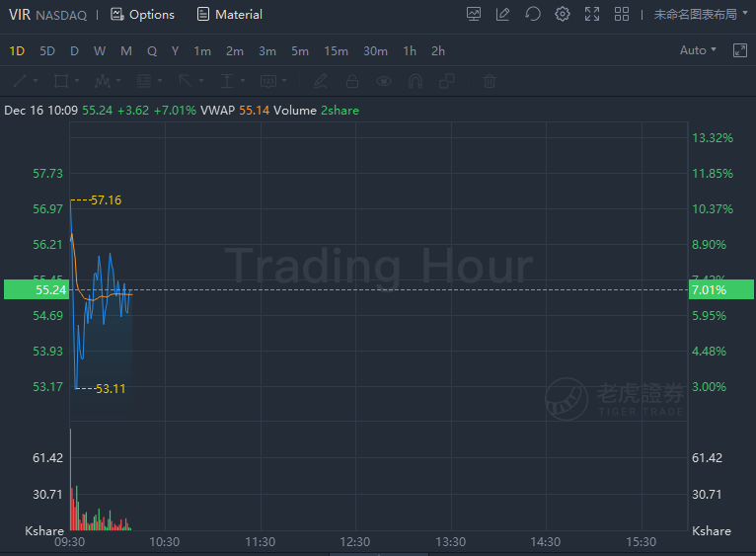
Task: Open the Auto scale dropdown
Action: [698, 50]
